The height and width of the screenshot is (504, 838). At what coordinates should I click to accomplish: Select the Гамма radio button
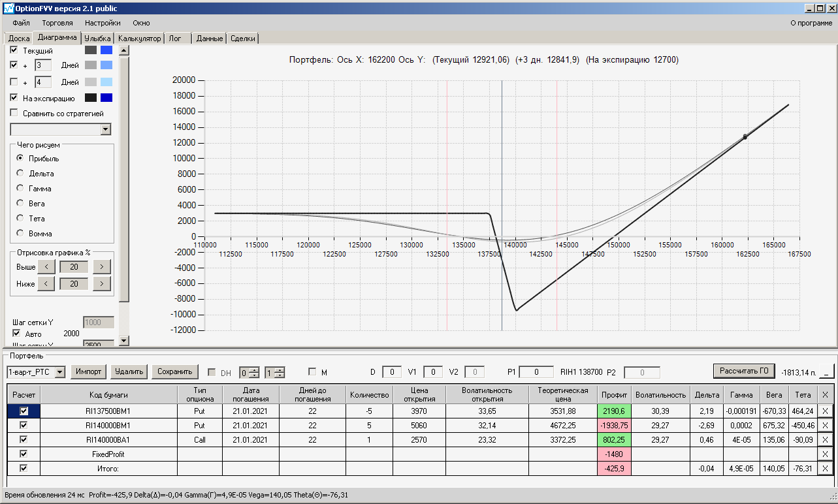coord(20,189)
